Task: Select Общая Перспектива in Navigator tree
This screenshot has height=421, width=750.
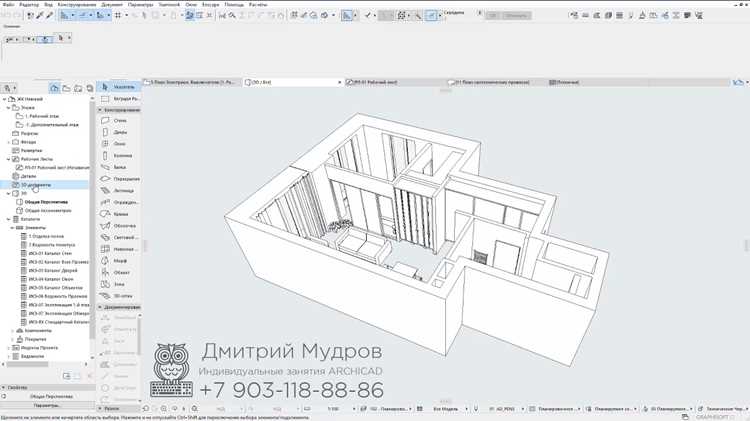Action: [x=46, y=202]
